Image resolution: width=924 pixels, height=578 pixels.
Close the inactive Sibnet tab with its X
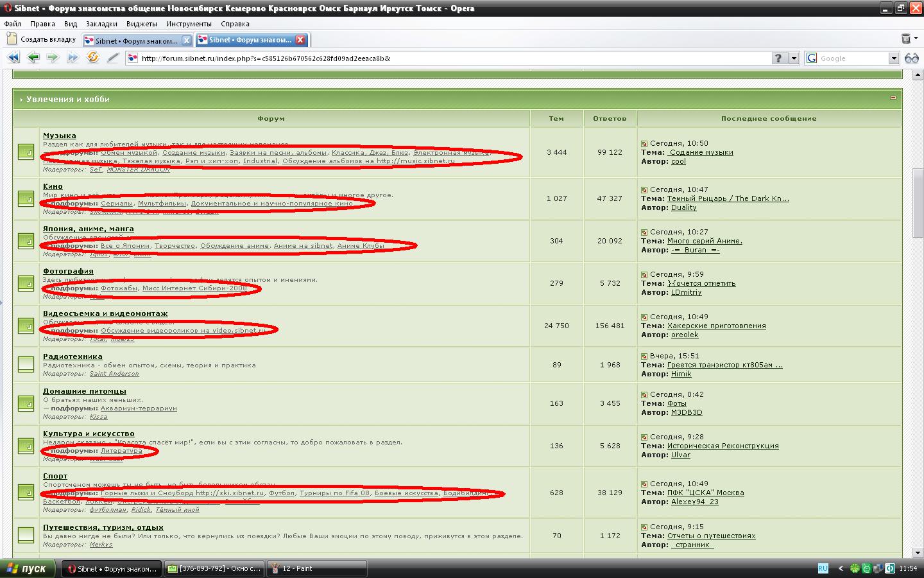(186, 40)
